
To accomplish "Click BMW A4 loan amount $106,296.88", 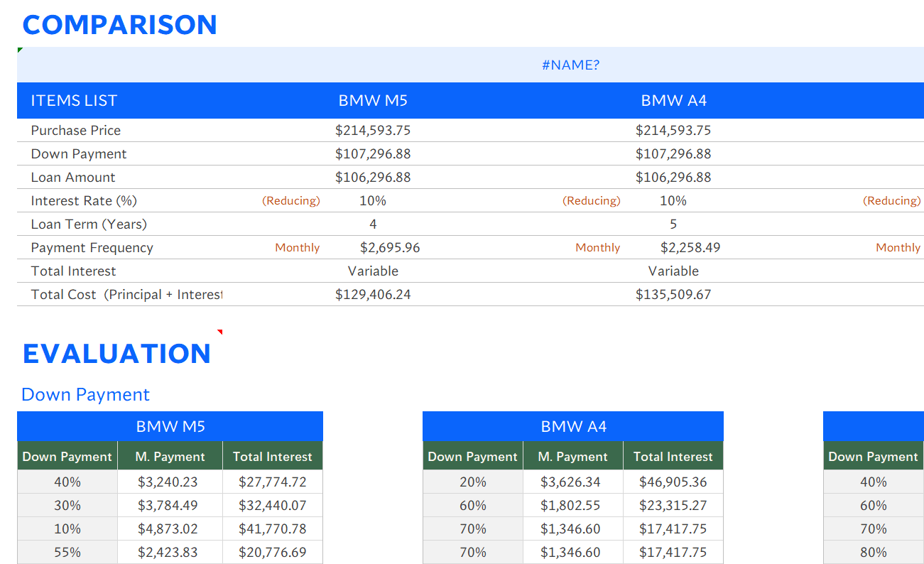I will tap(673, 177).
